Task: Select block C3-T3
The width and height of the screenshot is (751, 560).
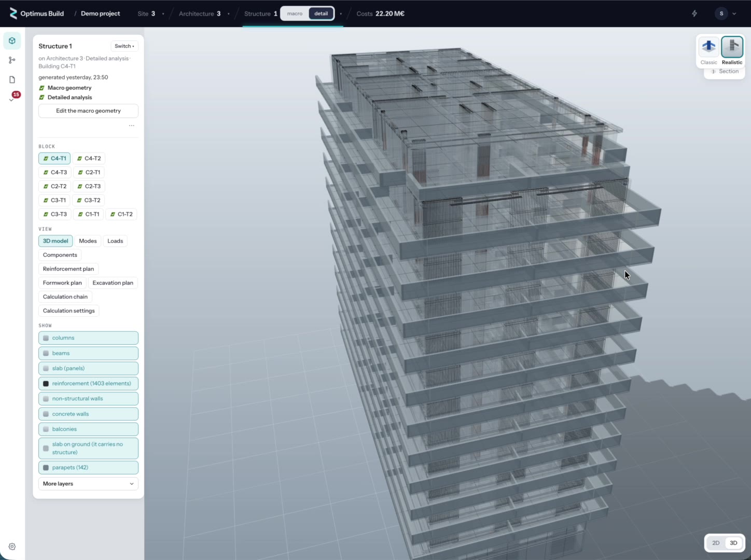Action: (x=54, y=214)
